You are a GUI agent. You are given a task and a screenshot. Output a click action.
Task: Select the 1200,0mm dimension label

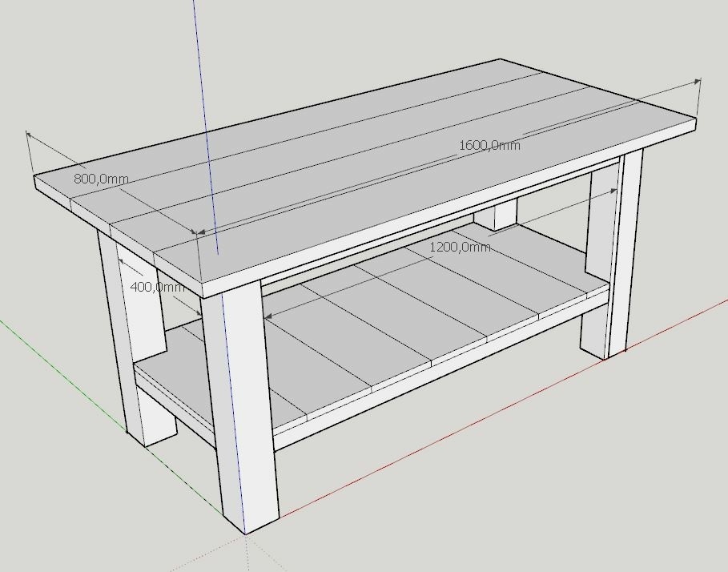tap(460, 247)
